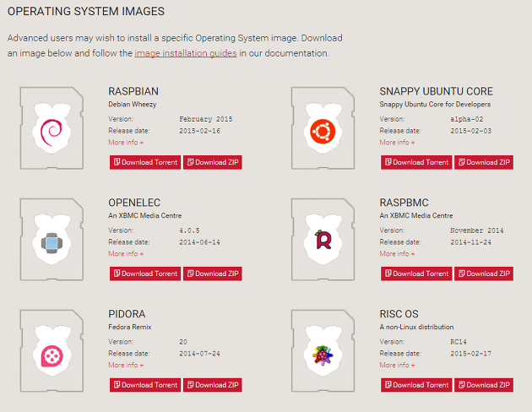Download the OpenELEC ZIP file
Screen dimensions: 532x412
pos(213,274)
